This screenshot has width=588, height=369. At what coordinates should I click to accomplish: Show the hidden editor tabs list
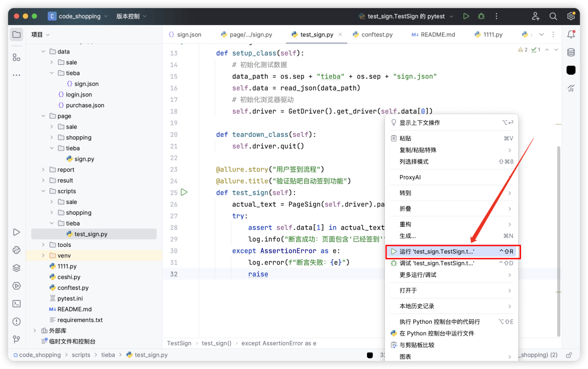(x=542, y=34)
